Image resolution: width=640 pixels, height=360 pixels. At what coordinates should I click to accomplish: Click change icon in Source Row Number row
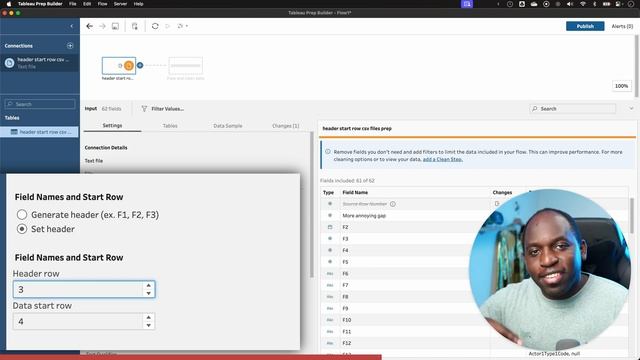pos(497,203)
